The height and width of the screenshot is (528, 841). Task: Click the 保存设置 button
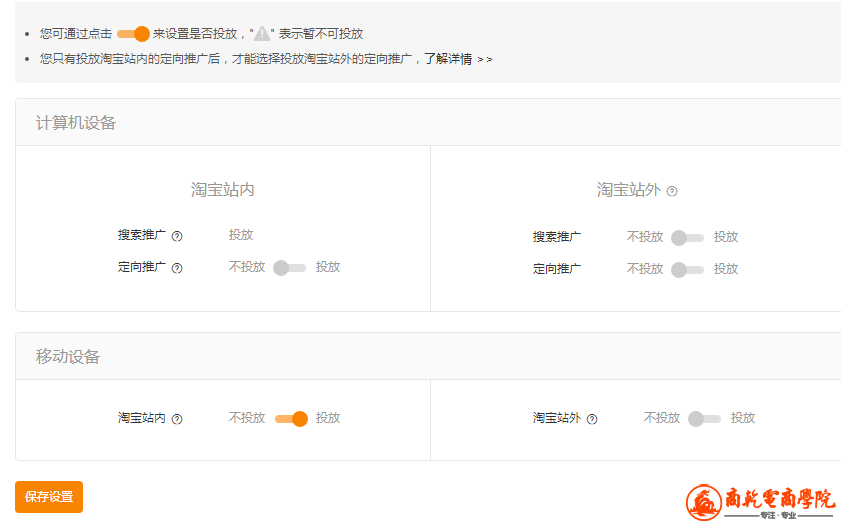pyautogui.click(x=49, y=497)
